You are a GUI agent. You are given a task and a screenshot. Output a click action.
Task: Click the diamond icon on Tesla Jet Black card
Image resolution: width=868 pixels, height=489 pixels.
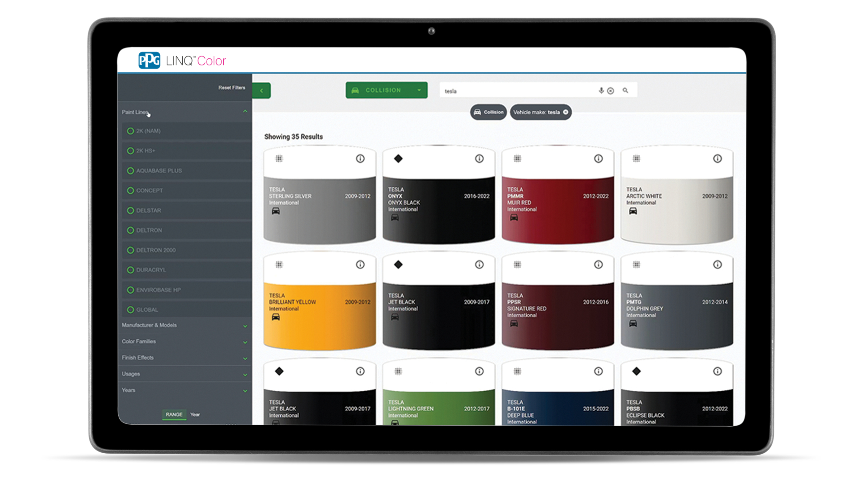[x=398, y=265]
